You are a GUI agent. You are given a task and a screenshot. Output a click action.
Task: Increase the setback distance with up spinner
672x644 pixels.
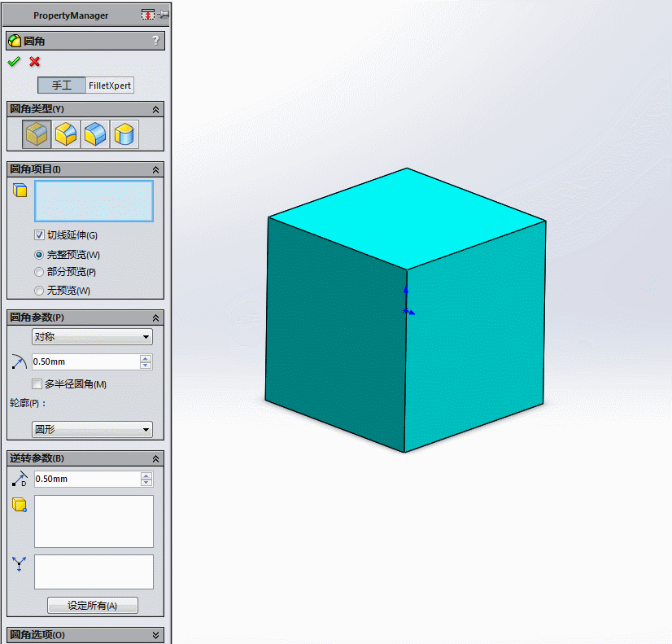click(146, 475)
